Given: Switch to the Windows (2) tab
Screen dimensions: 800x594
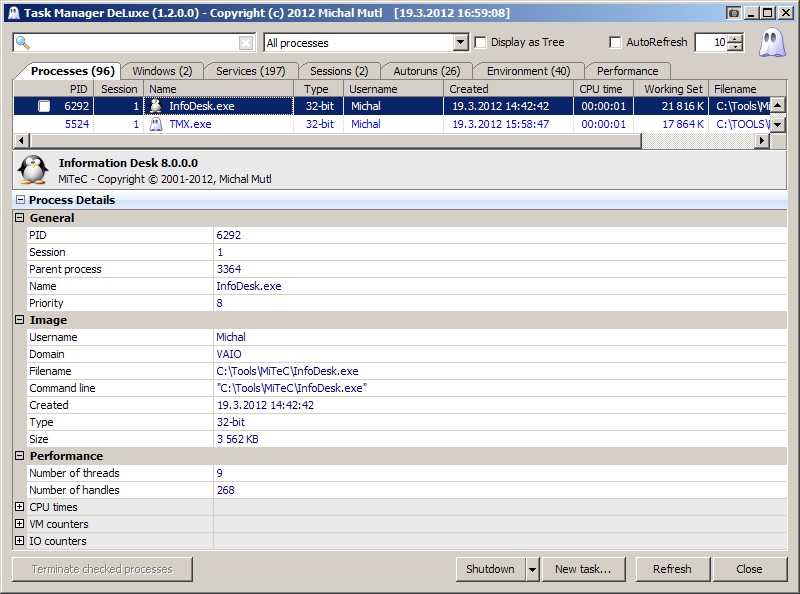Looking at the screenshot, I should coord(162,71).
